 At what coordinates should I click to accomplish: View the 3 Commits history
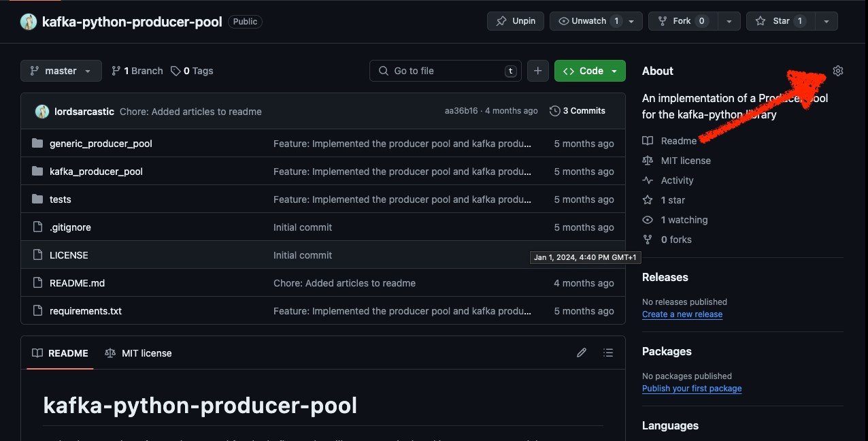[x=578, y=111]
